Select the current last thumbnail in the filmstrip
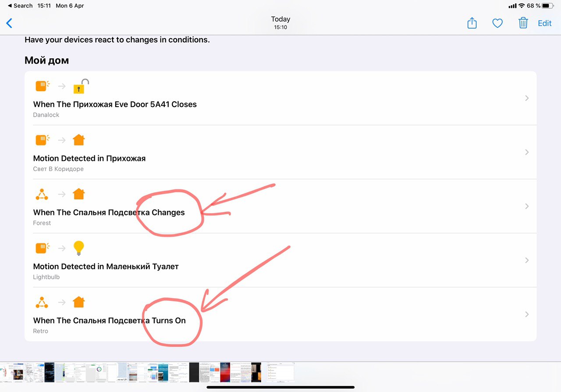 pos(280,372)
